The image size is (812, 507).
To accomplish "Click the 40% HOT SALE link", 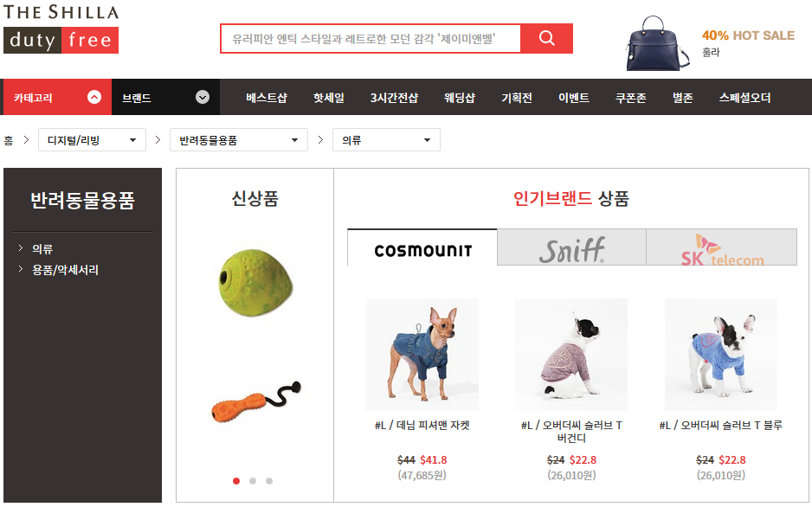I will 748,35.
